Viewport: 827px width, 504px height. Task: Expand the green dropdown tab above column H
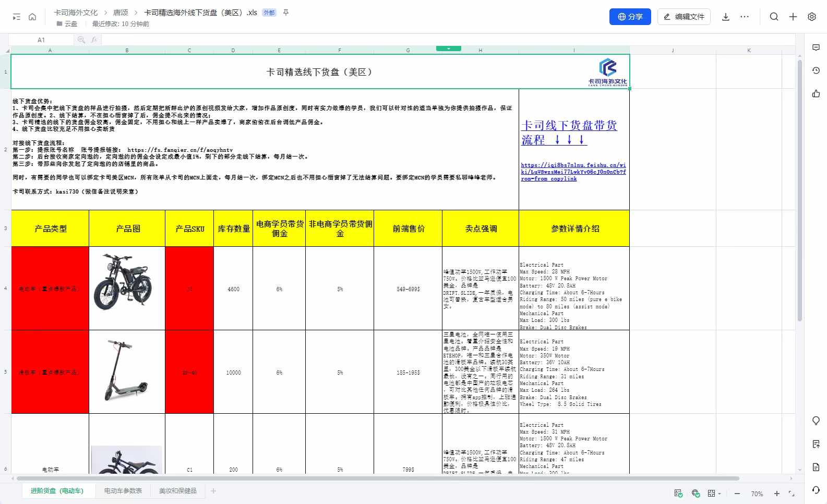448,49
